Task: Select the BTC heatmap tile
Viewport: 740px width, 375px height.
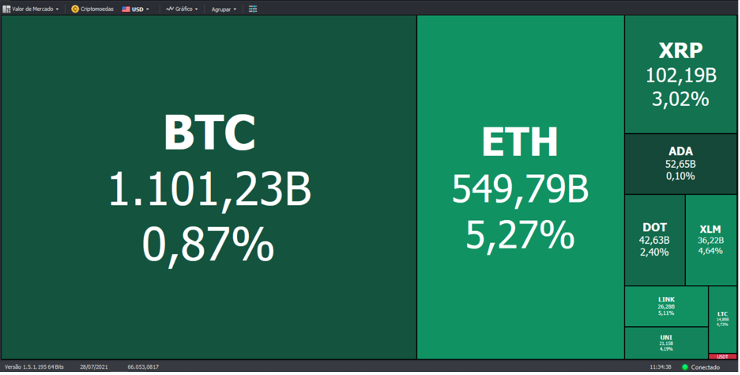Action: (209, 187)
